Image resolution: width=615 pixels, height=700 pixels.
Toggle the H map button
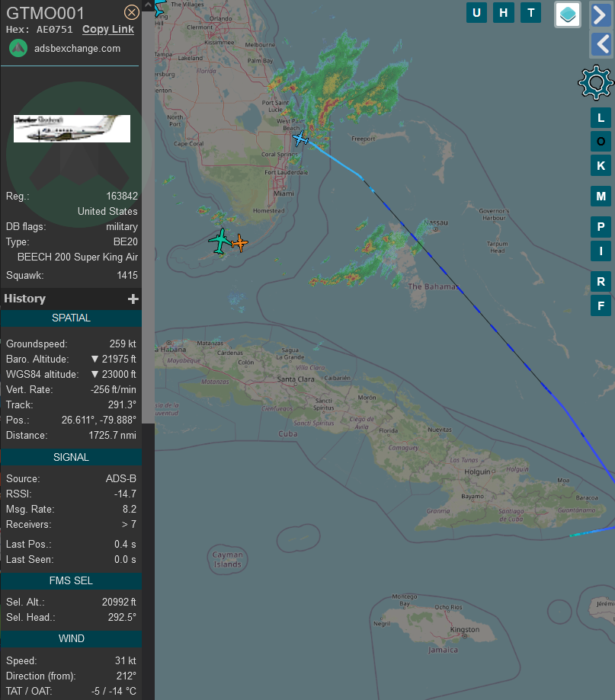click(503, 12)
